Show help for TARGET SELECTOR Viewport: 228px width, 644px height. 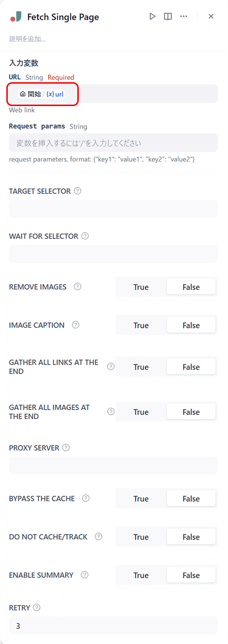point(78,191)
